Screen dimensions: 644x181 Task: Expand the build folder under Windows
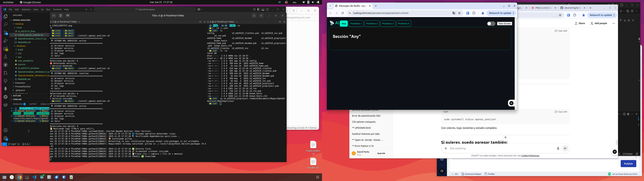(x=20, y=50)
